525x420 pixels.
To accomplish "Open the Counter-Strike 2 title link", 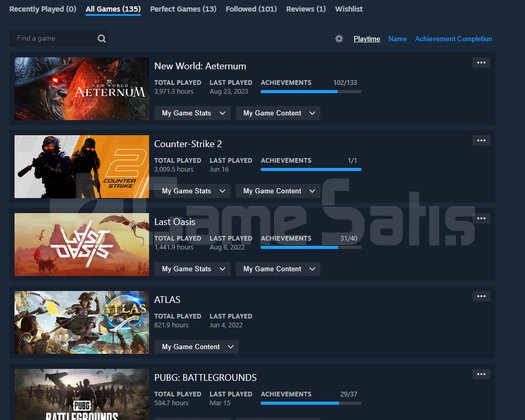I will click(188, 144).
